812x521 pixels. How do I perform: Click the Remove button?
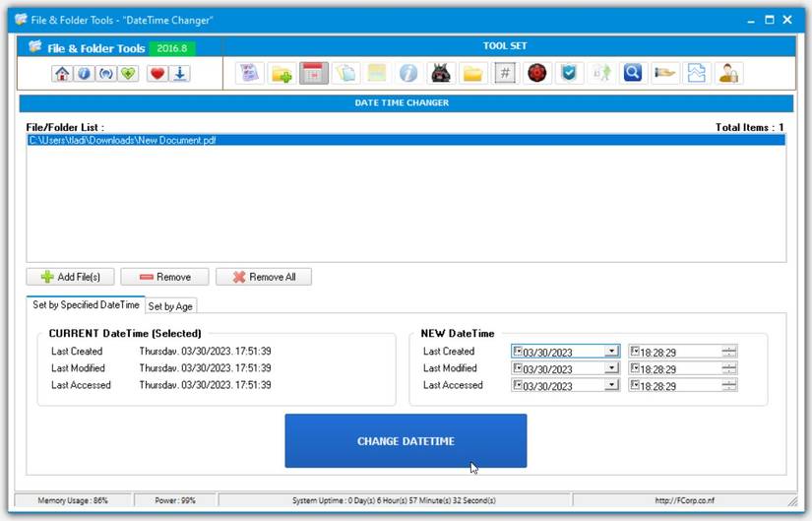[164, 277]
